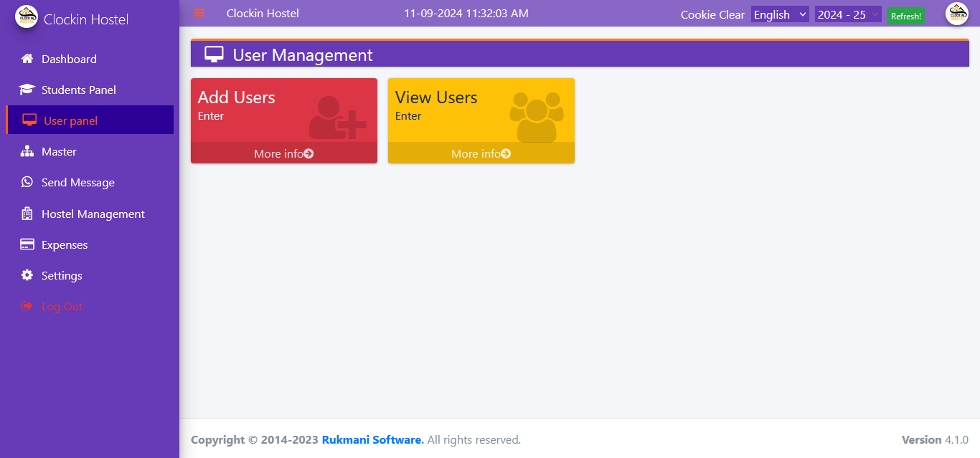Viewport: 980px width, 458px height.
Task: Click the Settings gear icon
Action: pos(27,275)
